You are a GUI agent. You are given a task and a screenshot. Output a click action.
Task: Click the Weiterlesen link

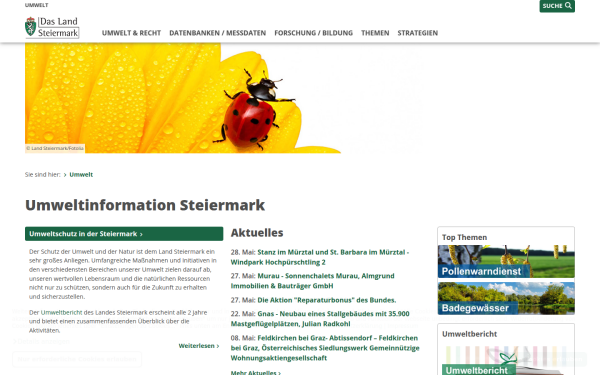pos(199,346)
